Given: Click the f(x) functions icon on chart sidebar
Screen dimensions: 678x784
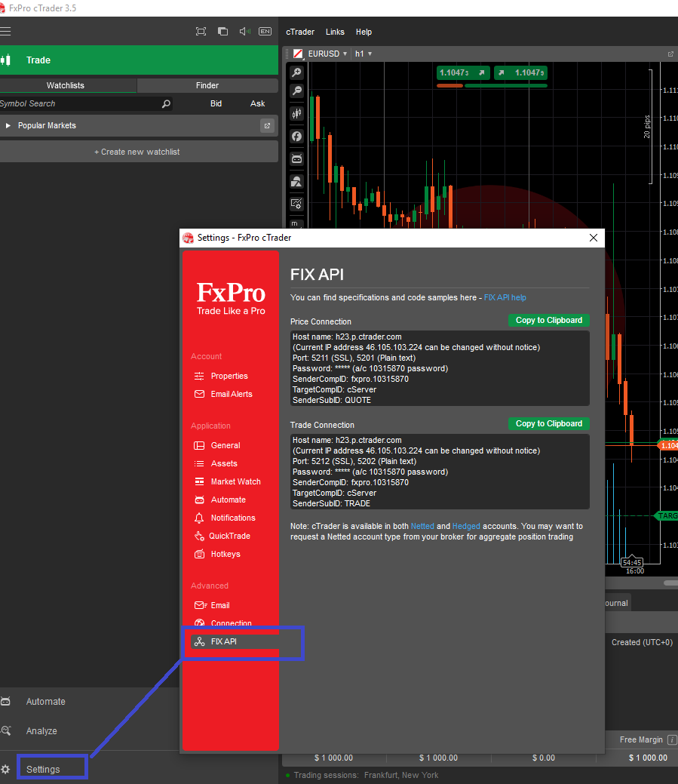Looking at the screenshot, I should pyautogui.click(x=296, y=136).
